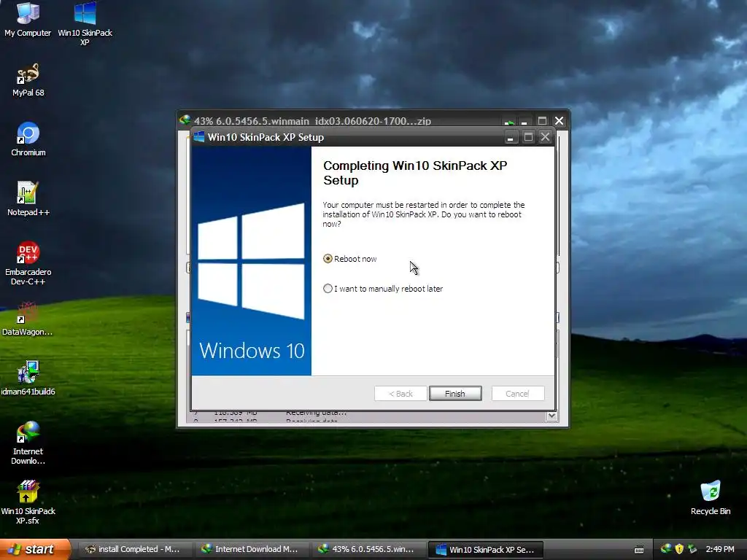The height and width of the screenshot is (560, 747).
Task: Open the Recycle Bin
Action: pyautogui.click(x=711, y=498)
